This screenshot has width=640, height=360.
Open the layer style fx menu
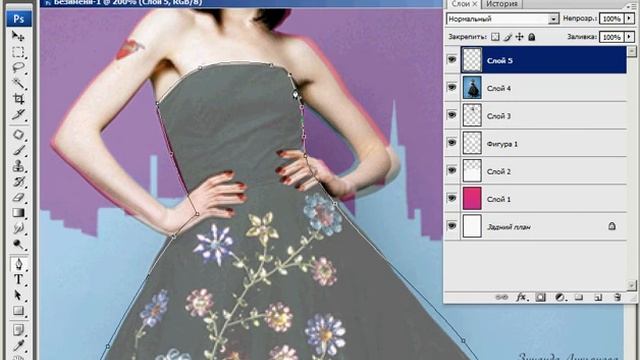click(521, 297)
